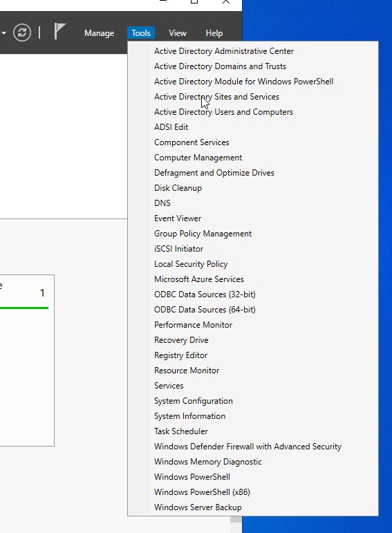Open the Manage menu
This screenshot has height=533, width=392.
(100, 33)
